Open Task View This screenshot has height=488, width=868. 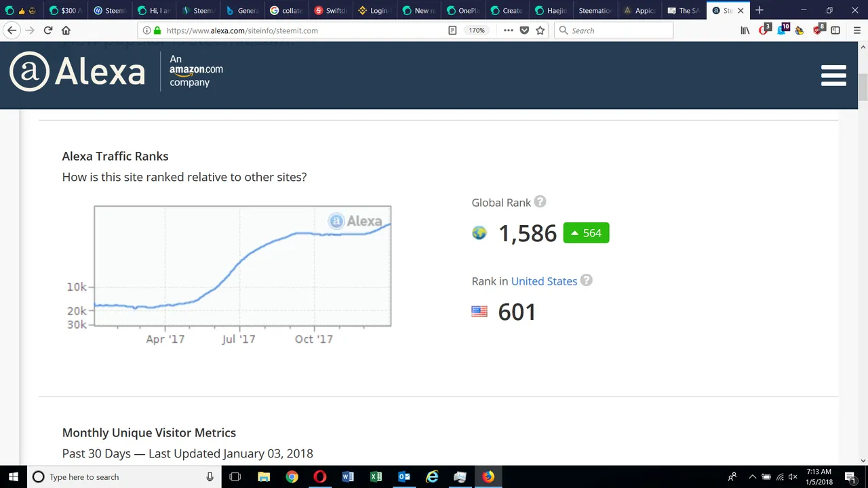click(x=235, y=476)
